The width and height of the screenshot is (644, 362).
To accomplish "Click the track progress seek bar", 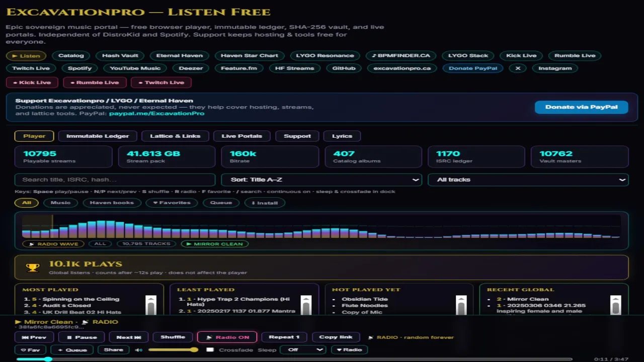I will tap(294, 359).
